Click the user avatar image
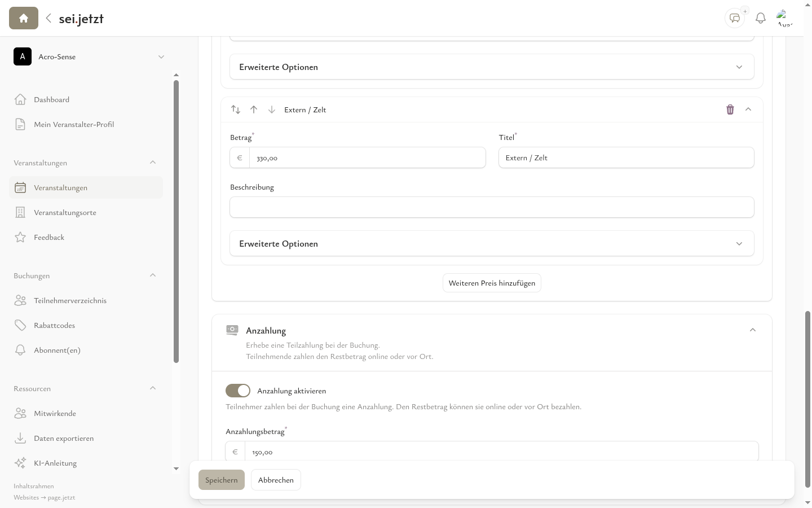812x508 pixels. tap(784, 19)
